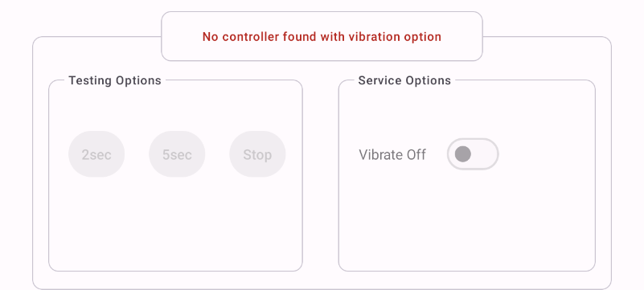Click blank space right of vibrate switch
The height and width of the screenshot is (290, 644).
546,154
